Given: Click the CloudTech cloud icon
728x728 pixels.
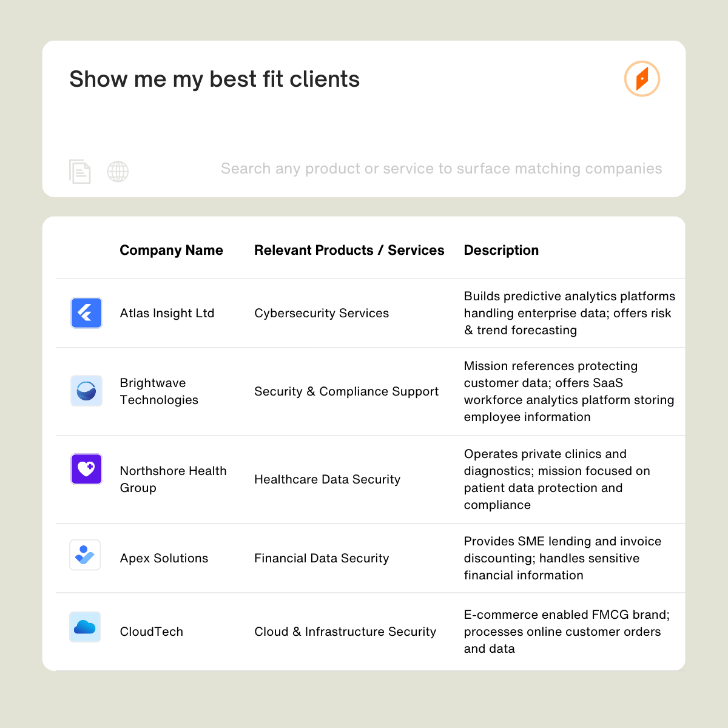Looking at the screenshot, I should click(x=85, y=627).
